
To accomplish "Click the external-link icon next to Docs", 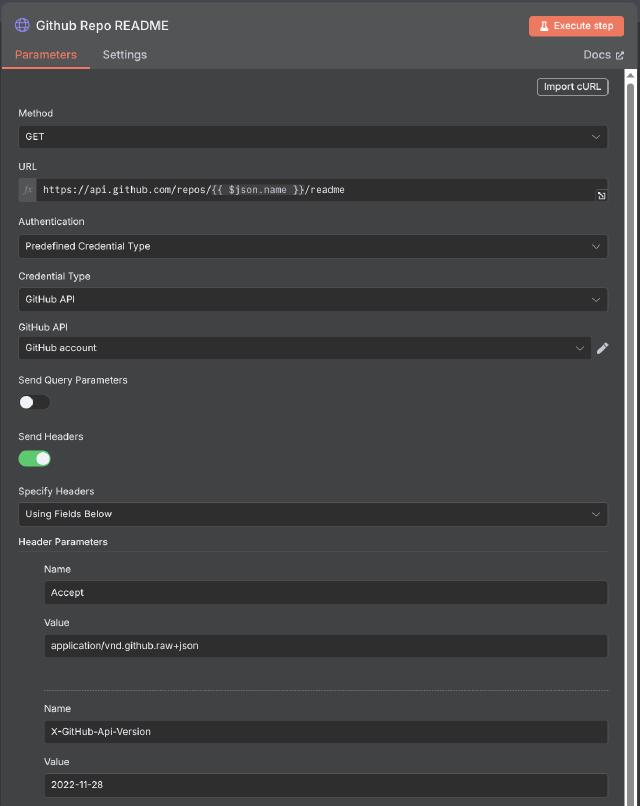I will (622, 55).
